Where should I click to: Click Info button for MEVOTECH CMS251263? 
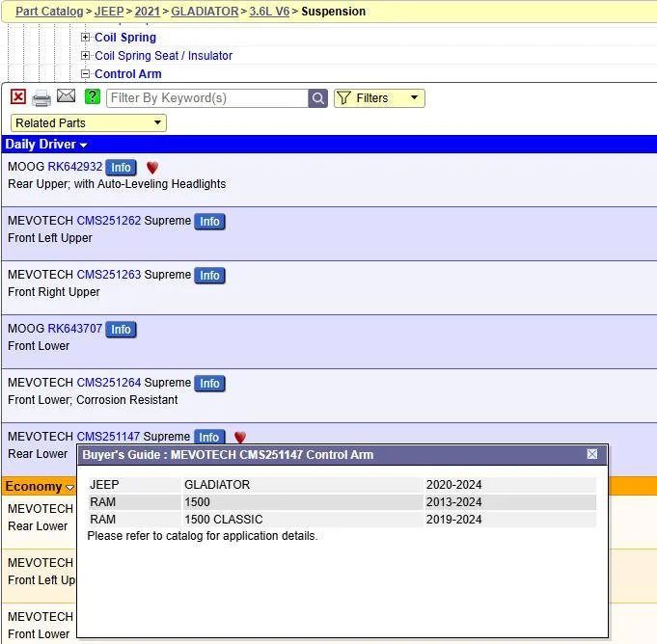coord(209,276)
